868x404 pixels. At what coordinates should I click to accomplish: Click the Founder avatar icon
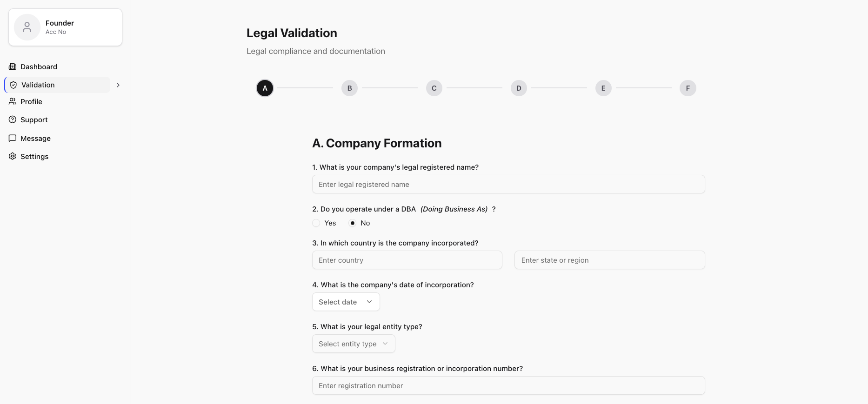coord(27,27)
